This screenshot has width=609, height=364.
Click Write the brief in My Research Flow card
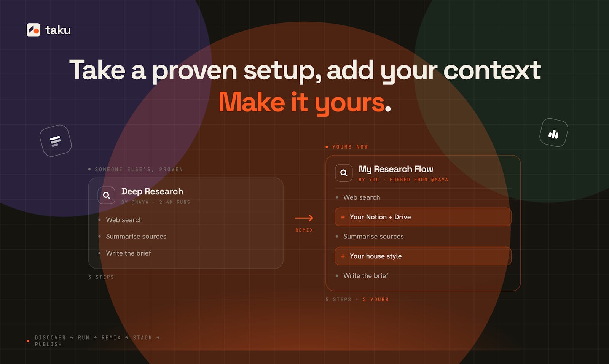point(366,275)
